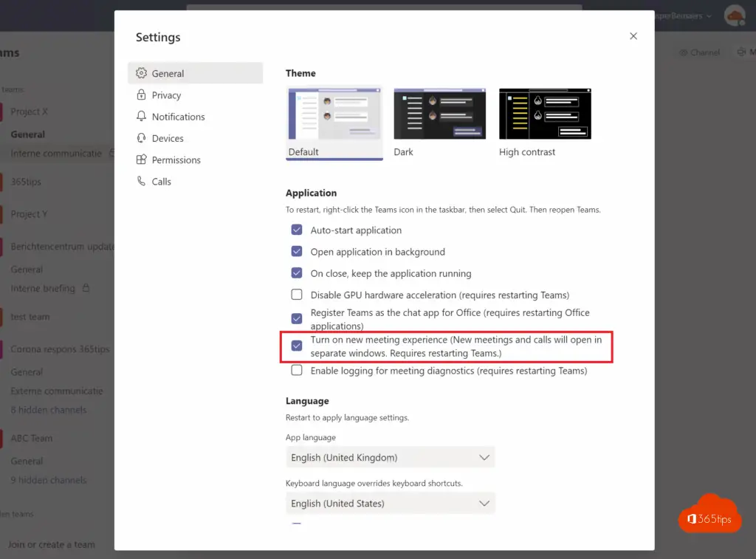The height and width of the screenshot is (559, 756).
Task: Click the General gear icon in sidebar
Action: point(142,73)
